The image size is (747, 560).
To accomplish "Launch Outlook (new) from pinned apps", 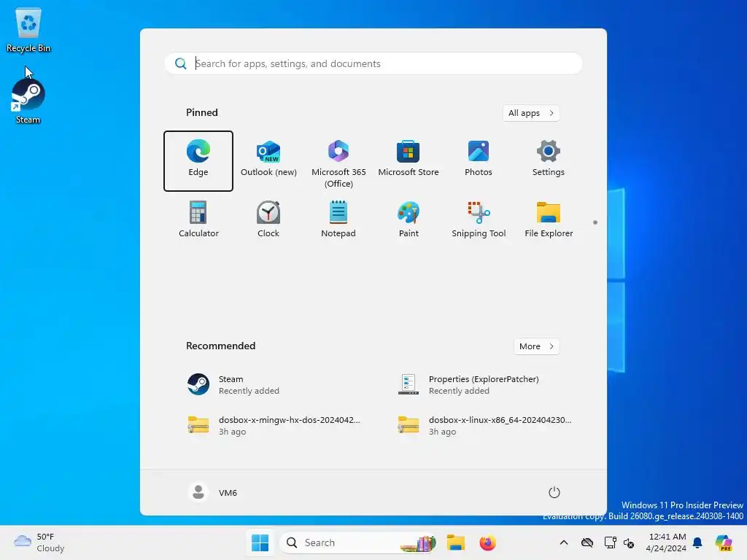I will (268, 161).
